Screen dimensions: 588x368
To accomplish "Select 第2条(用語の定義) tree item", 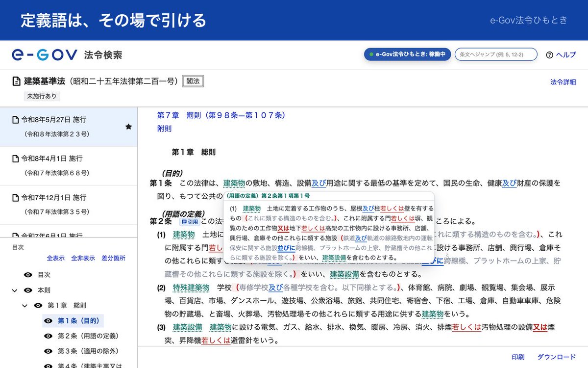I will tap(88, 336).
